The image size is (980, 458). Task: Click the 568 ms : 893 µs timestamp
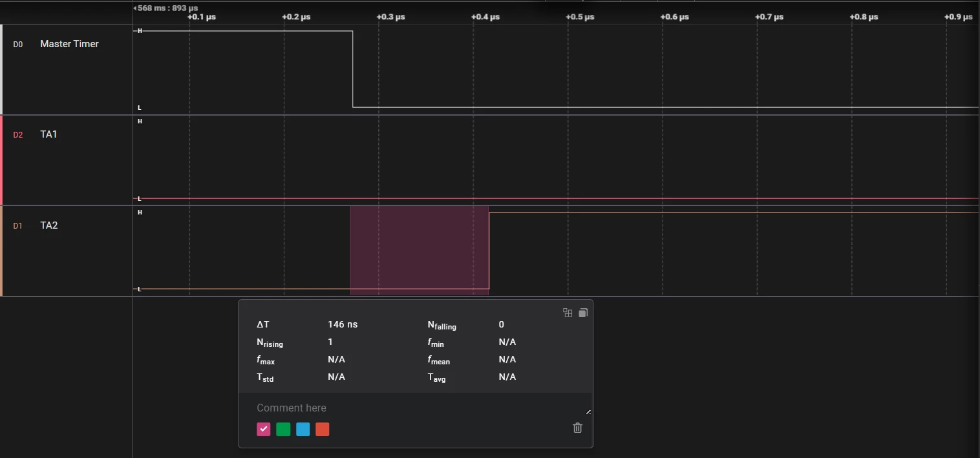pyautogui.click(x=167, y=8)
